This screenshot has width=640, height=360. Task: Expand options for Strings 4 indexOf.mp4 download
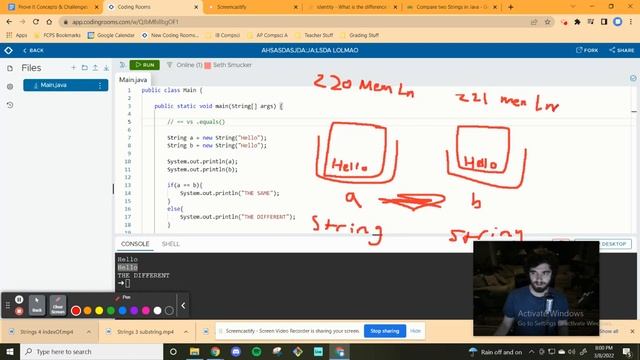pos(89,332)
